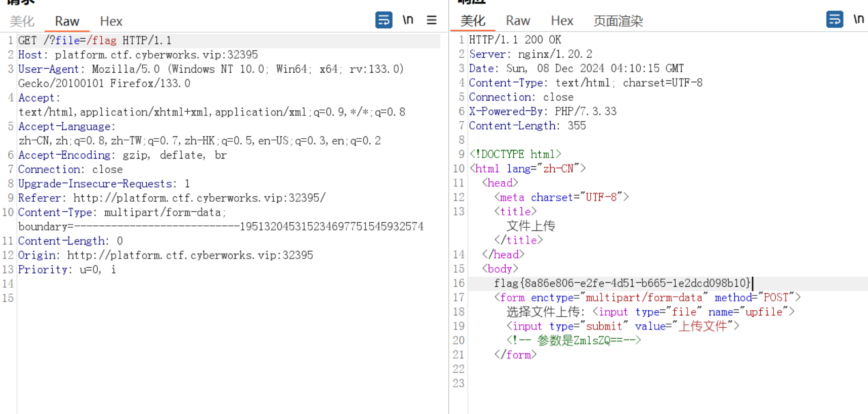This screenshot has width=868, height=414.
Task: Switch the request view to 美化 beautify mode
Action: pos(21,21)
